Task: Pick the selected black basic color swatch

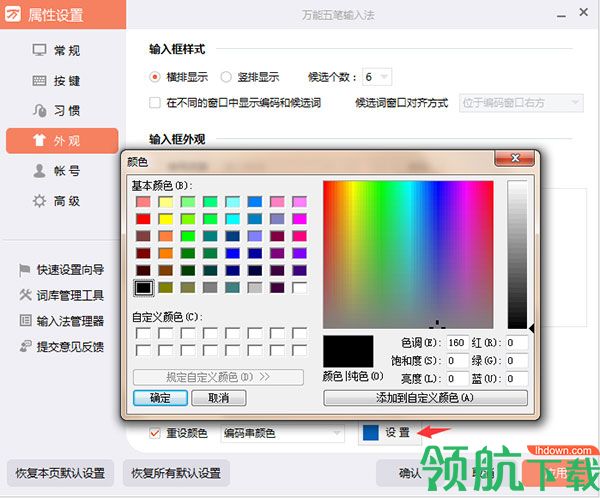Action: (143, 288)
